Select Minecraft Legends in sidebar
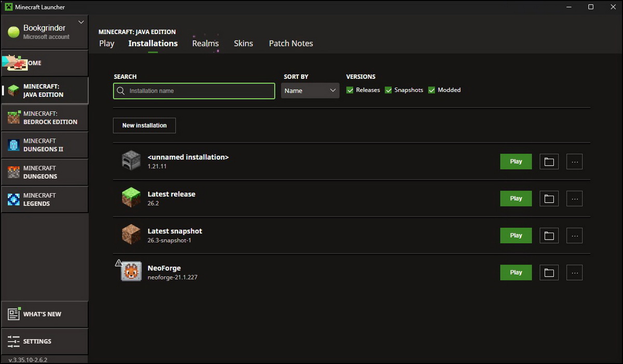Screen dimensions: 623x364 coord(45,199)
